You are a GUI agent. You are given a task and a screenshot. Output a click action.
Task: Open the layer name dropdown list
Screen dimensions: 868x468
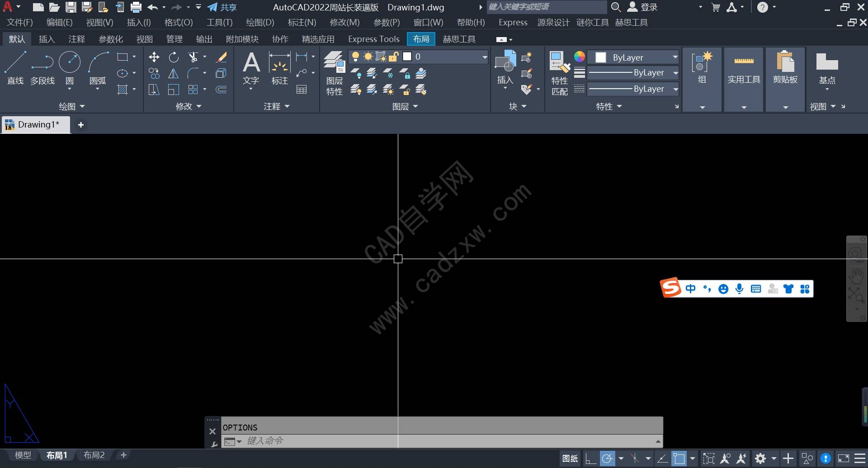(485, 57)
